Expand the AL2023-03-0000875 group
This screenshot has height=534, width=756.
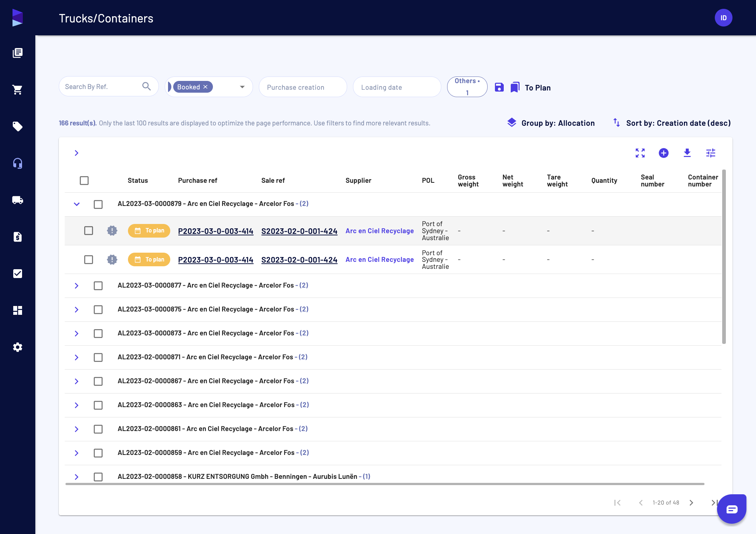pos(76,310)
